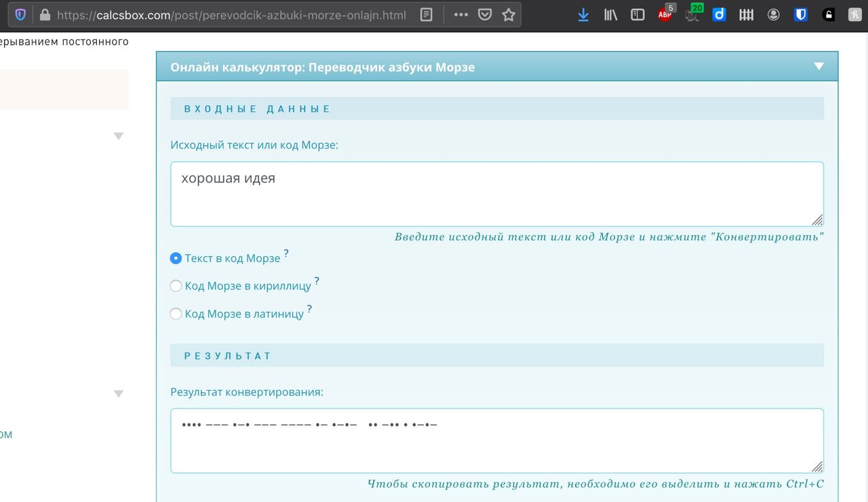Image resolution: width=868 pixels, height=502 pixels.
Task: Click the title 'Онлайн калькулятор: Переводчик азбуки Морзе'
Action: coord(323,67)
